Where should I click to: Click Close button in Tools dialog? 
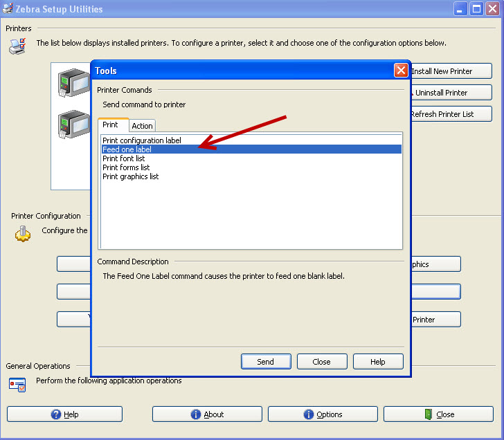tap(322, 361)
